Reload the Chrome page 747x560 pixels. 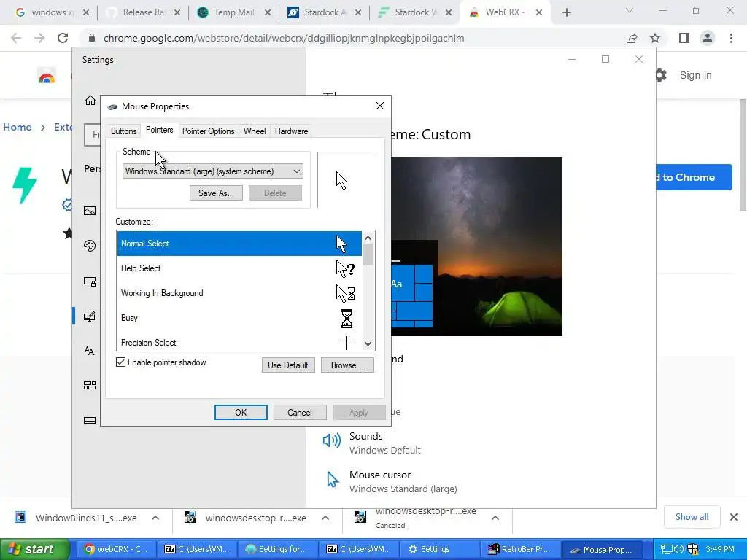tap(63, 38)
